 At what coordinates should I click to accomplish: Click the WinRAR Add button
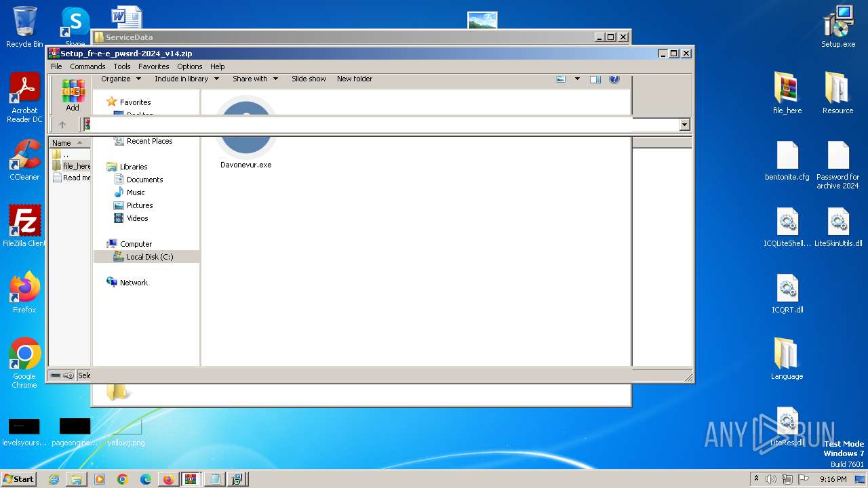pos(73,96)
